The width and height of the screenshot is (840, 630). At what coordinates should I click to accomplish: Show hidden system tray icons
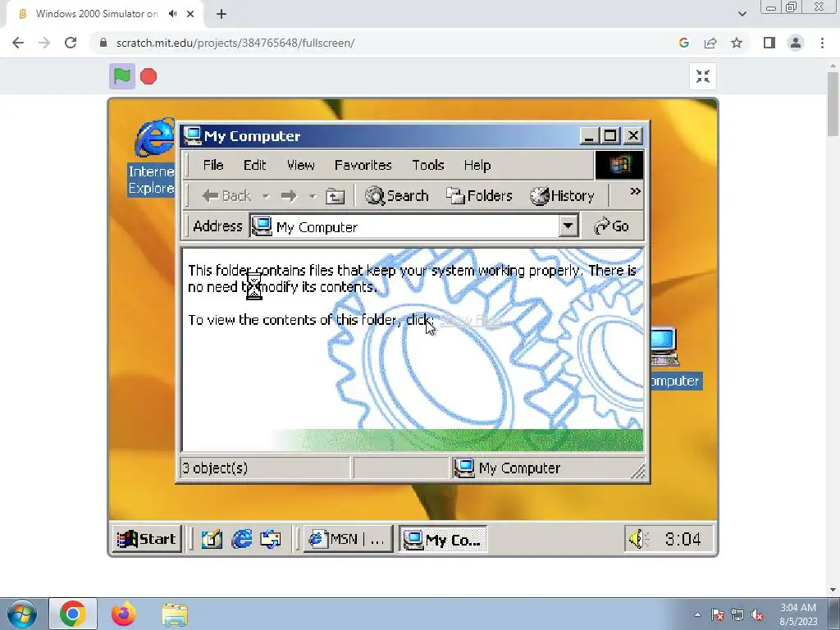(x=697, y=614)
